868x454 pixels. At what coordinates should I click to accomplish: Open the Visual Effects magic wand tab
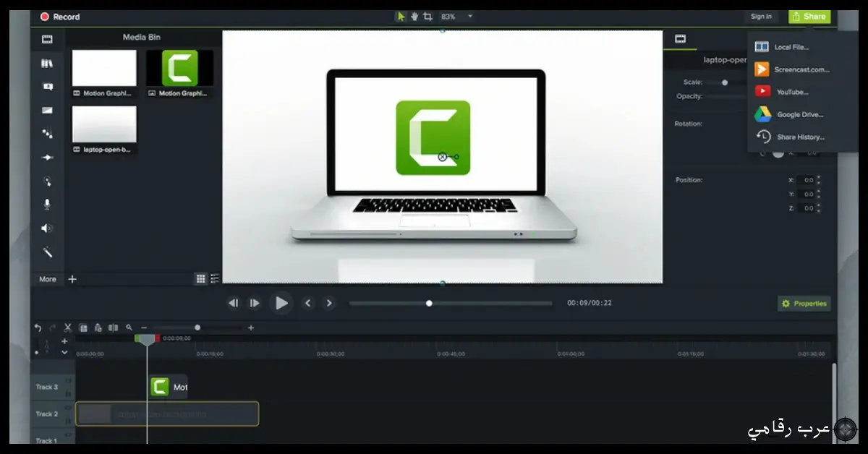pos(47,252)
